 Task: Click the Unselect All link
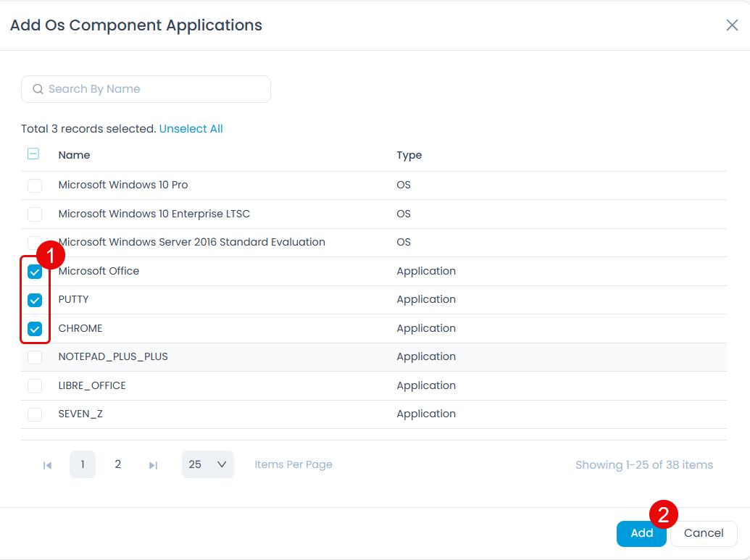click(x=191, y=128)
